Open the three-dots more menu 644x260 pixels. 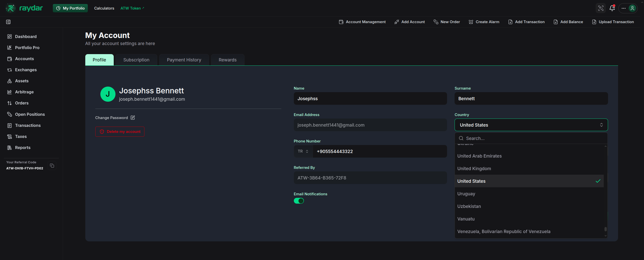click(624, 8)
